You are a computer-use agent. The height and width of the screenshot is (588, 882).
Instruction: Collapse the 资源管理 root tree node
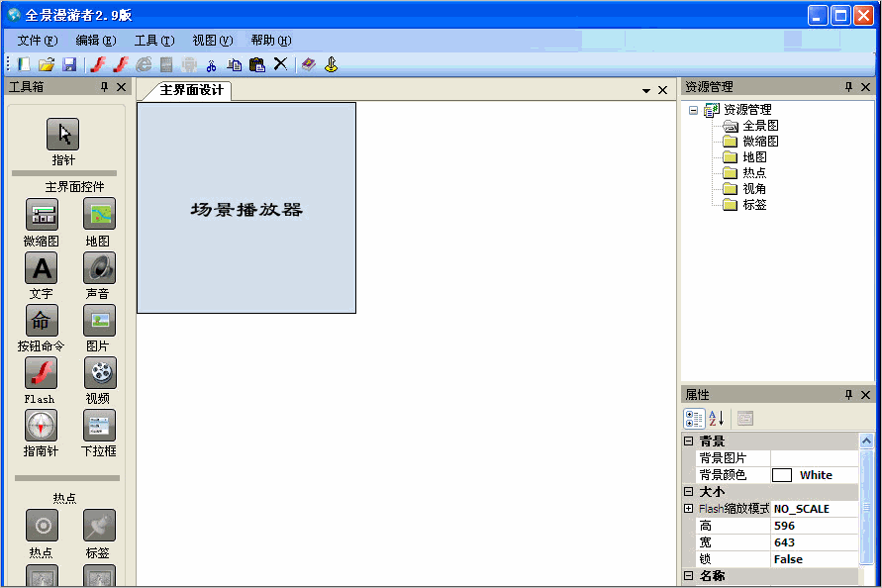(x=693, y=110)
